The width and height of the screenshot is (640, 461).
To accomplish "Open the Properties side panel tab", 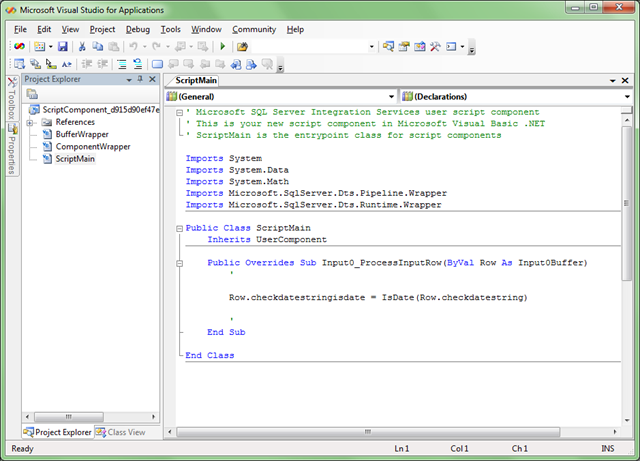I will click(x=11, y=147).
